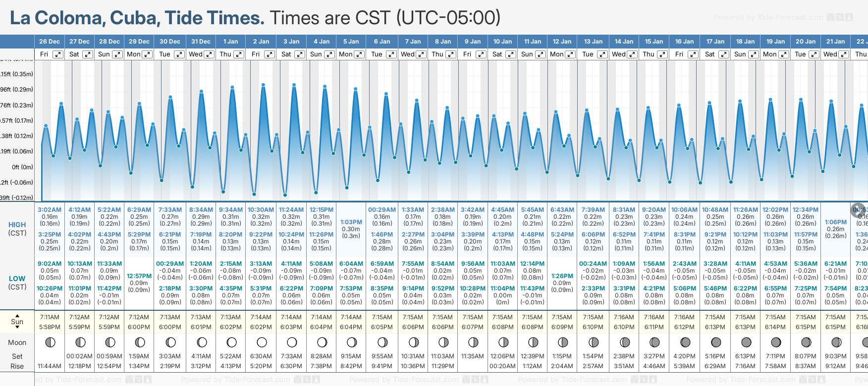Click expand icon next to Wed 31 Dec

(209, 54)
